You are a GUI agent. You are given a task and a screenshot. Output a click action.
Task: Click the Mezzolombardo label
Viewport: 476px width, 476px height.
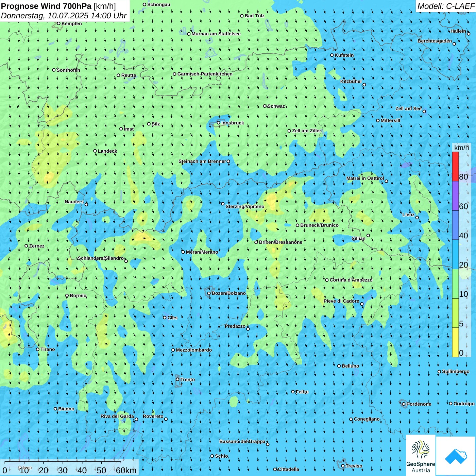pos(194,350)
